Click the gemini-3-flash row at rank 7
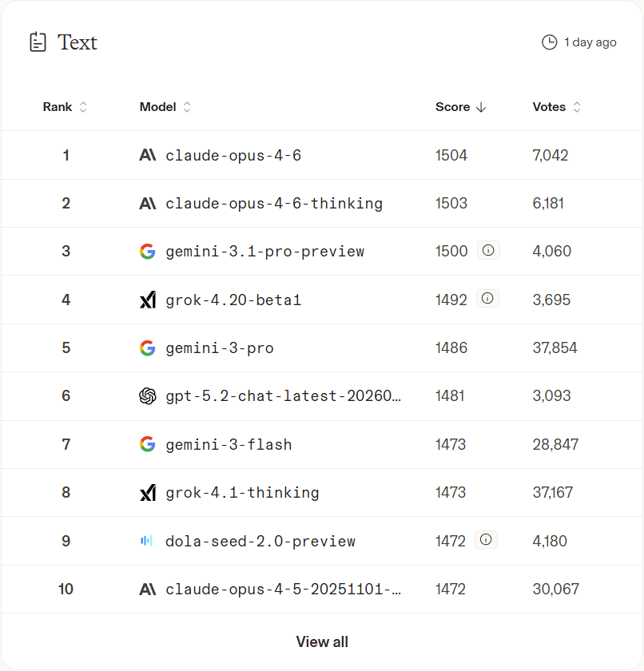The height and width of the screenshot is (671, 644). [x=229, y=445]
